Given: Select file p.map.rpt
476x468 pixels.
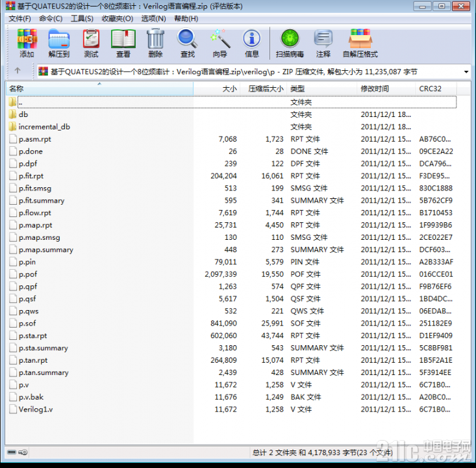Looking at the screenshot, I should [35, 225].
